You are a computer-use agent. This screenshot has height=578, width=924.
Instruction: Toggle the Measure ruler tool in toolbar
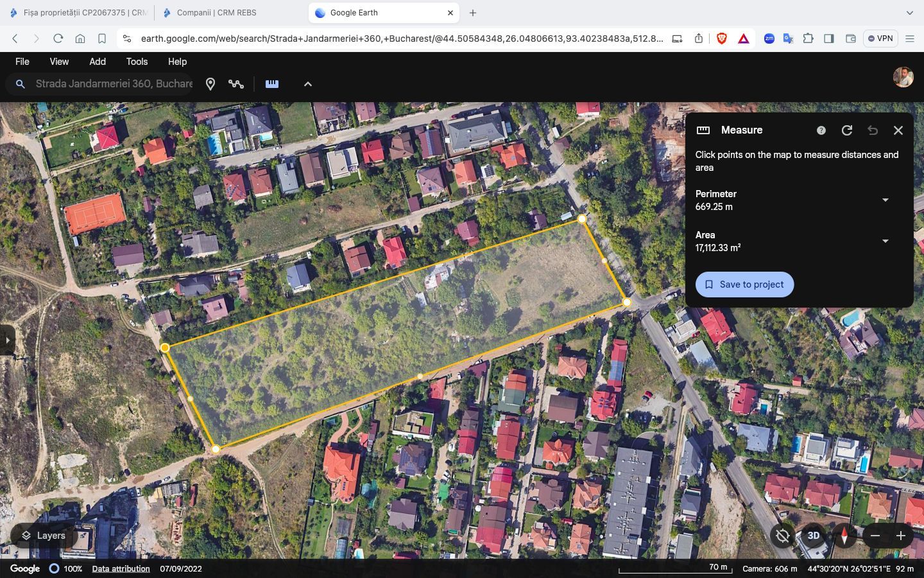(272, 83)
